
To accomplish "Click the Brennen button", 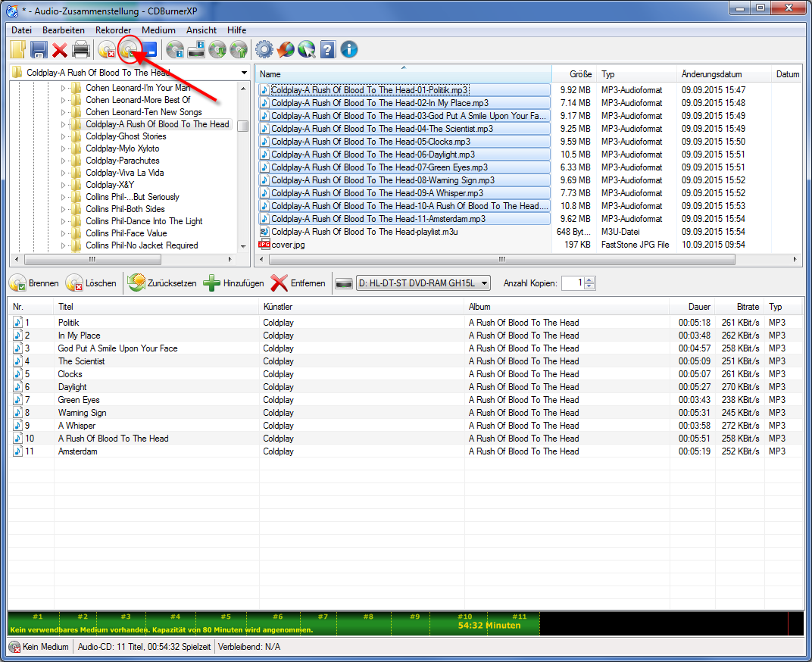I will coord(34,283).
